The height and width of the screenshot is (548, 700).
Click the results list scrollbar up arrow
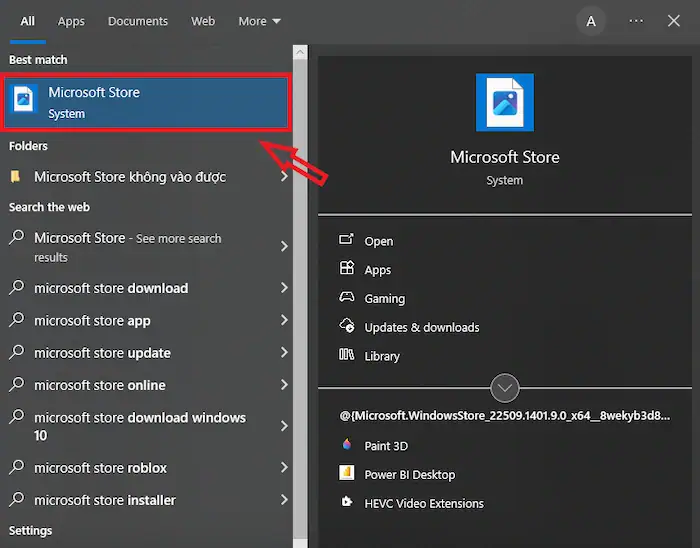[x=300, y=52]
